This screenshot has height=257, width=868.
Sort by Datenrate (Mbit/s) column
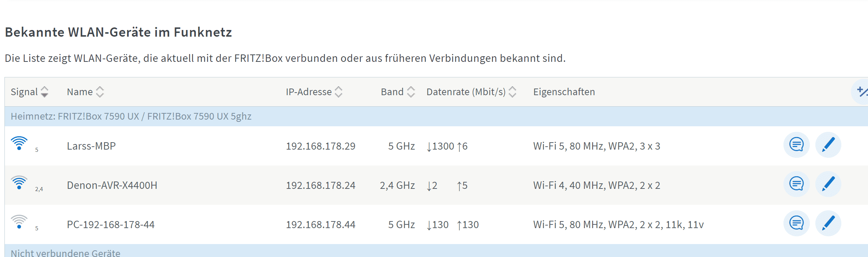click(471, 92)
